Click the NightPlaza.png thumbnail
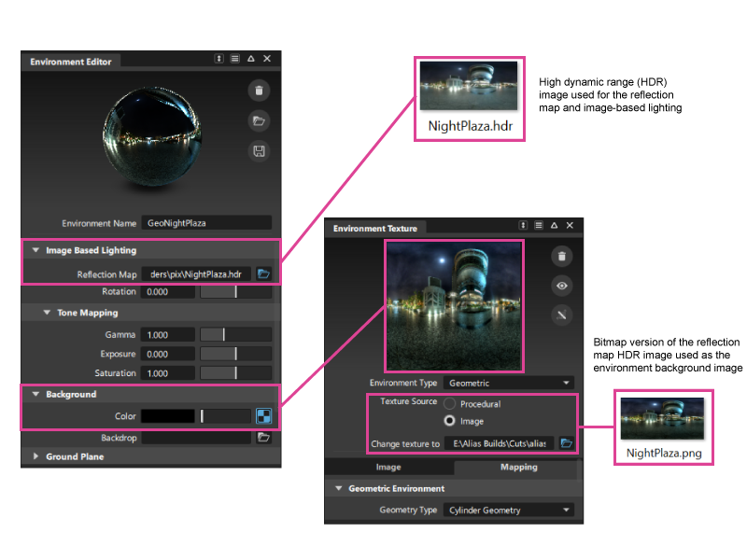Viewport: 747px width, 560px height. [662, 418]
